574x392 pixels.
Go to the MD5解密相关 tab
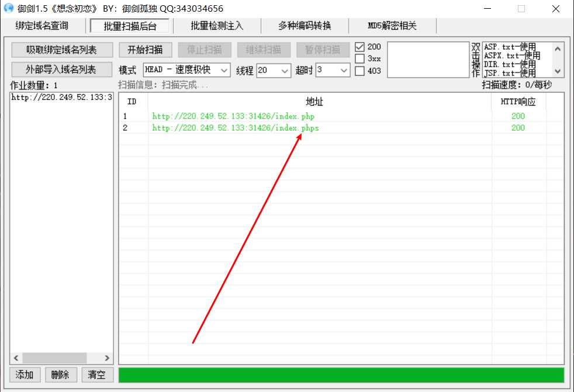click(392, 26)
